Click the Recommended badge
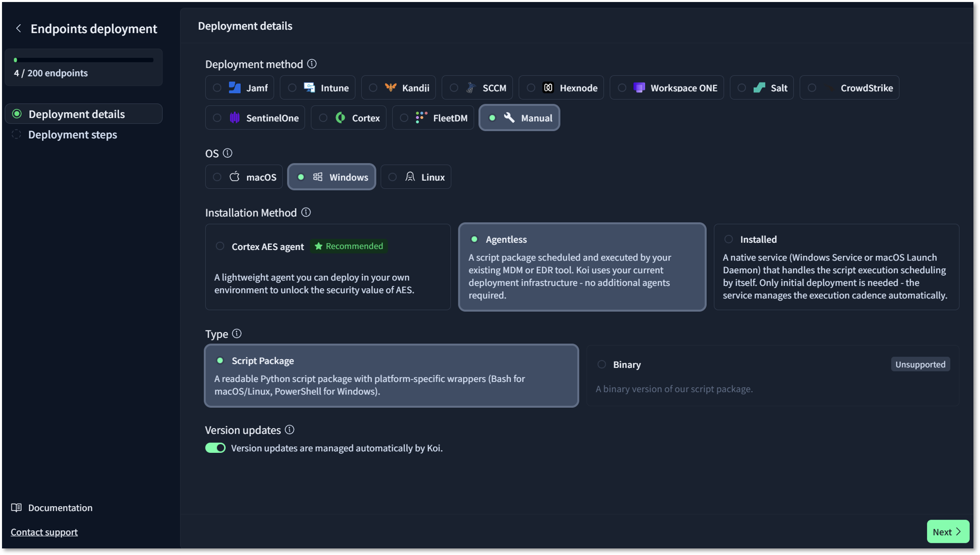The width and height of the screenshot is (980, 555). [349, 246]
